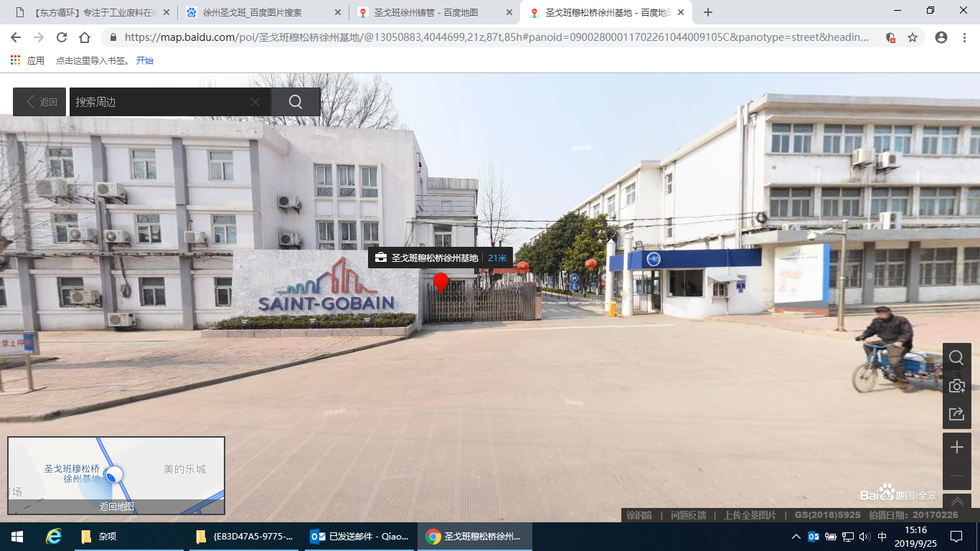Go forward in browser history

(x=39, y=37)
